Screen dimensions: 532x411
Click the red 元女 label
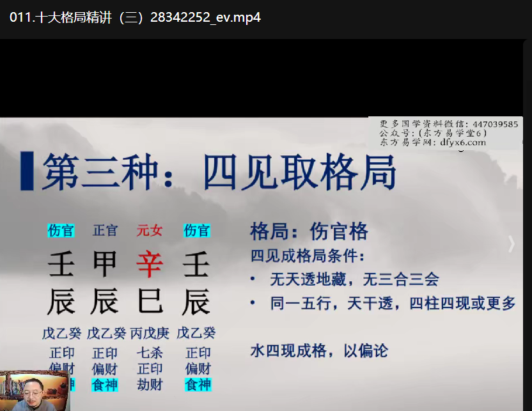point(149,231)
